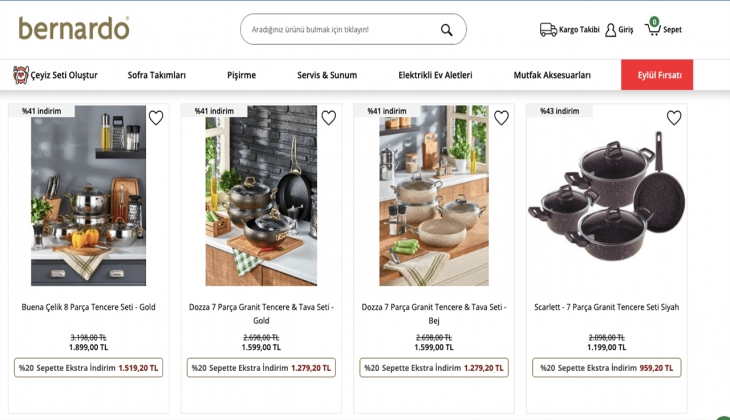Viewport: 730px width, 420px height.
Task: Click the Giriş user icon
Action: click(611, 30)
